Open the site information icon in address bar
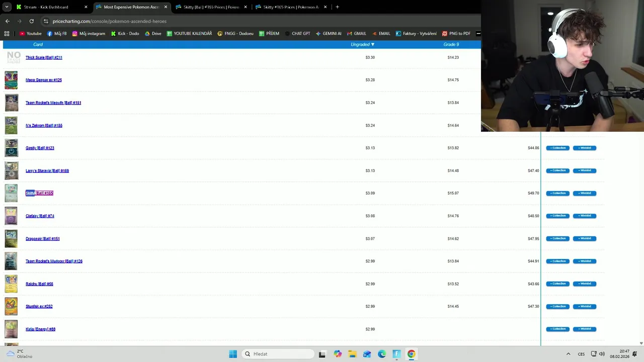 pos(46,21)
